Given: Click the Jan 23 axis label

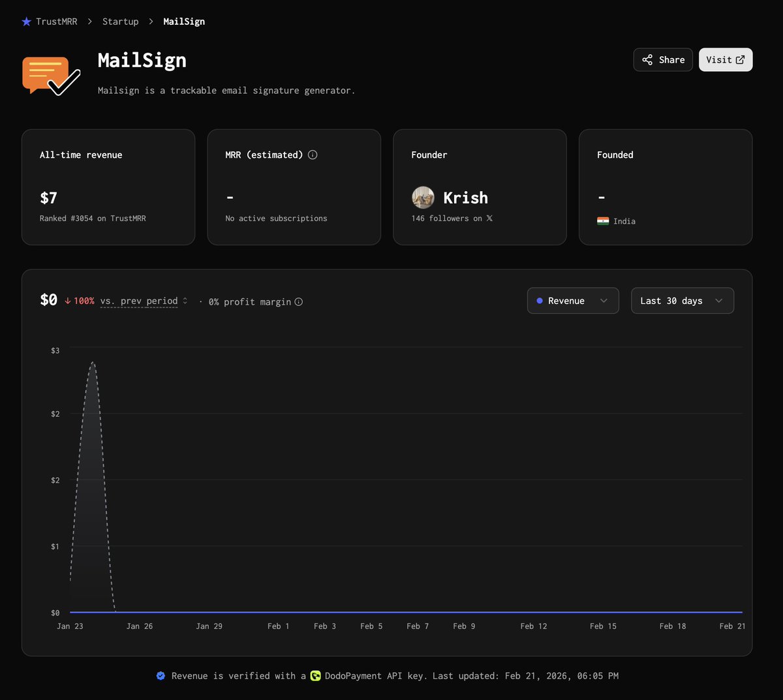Looking at the screenshot, I should [x=70, y=626].
